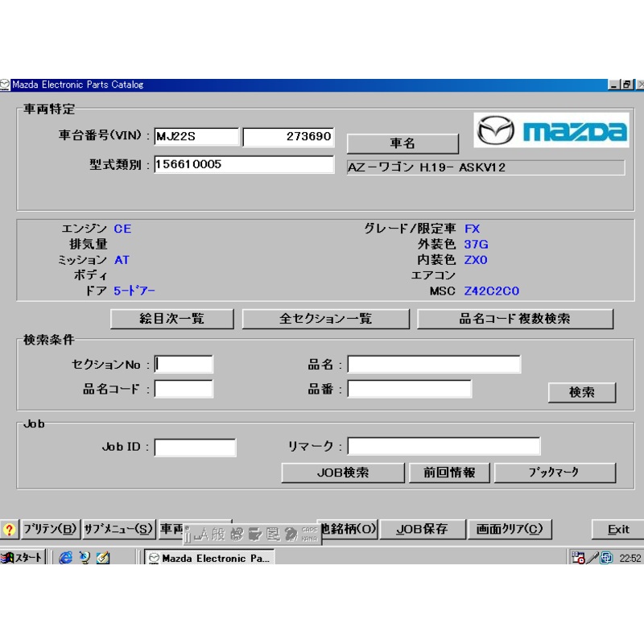Click the tray network monitors icon
The width and height of the screenshot is (644, 644).
[x=606, y=557]
